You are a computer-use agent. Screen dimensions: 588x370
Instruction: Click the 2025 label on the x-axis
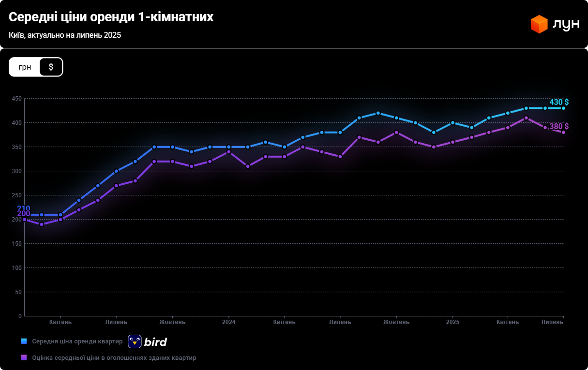452,322
